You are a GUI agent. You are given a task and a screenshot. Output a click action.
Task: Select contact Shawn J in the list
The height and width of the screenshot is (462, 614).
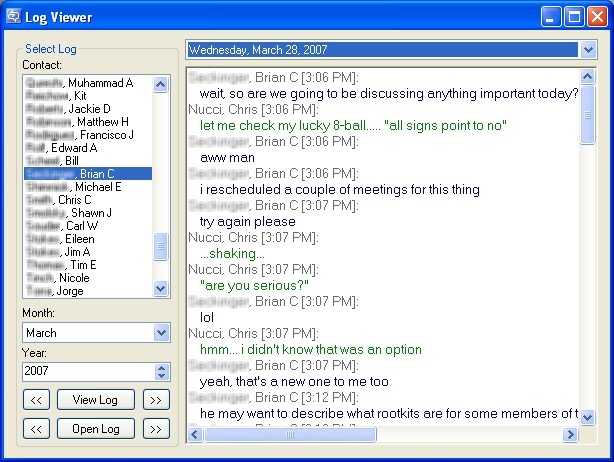pyautogui.click(x=88, y=213)
